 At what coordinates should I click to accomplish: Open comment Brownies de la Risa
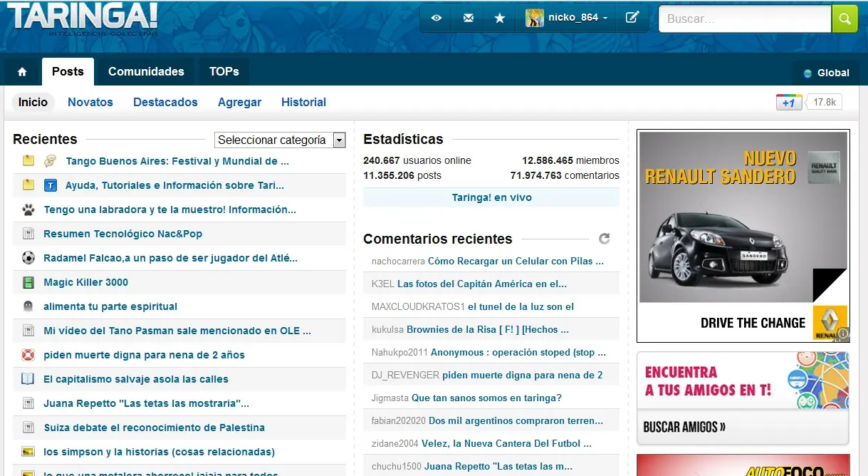[488, 329]
